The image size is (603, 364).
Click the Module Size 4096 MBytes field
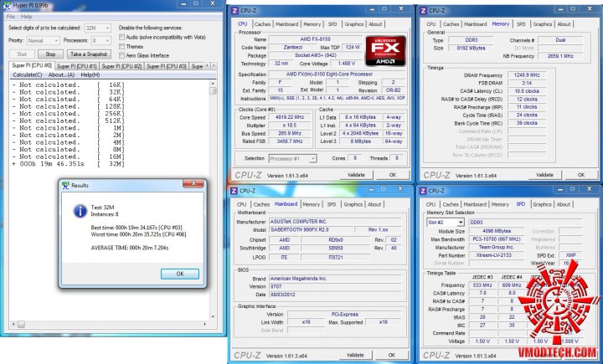point(496,232)
